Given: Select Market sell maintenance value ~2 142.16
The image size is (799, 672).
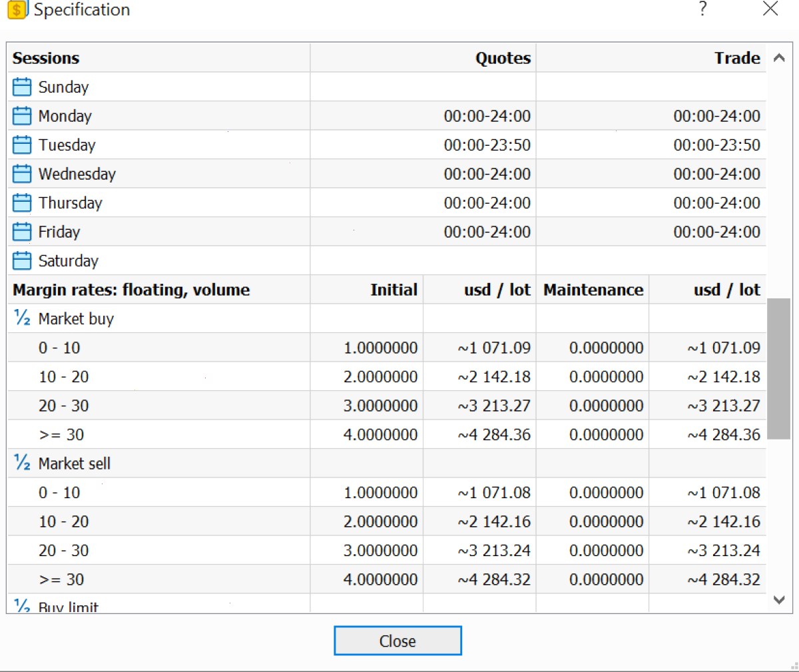Looking at the screenshot, I should pos(724,521).
